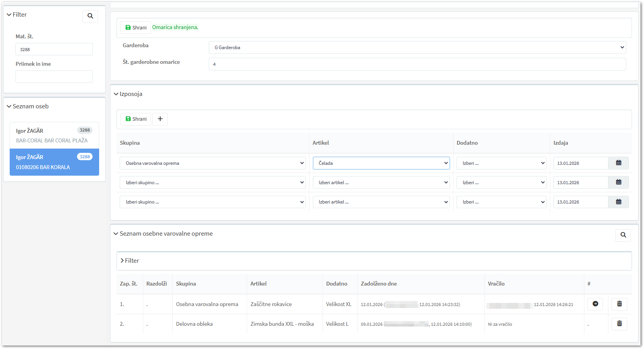Click the search icon in Filter panel
Screen dimensions: 644x349
[90, 16]
